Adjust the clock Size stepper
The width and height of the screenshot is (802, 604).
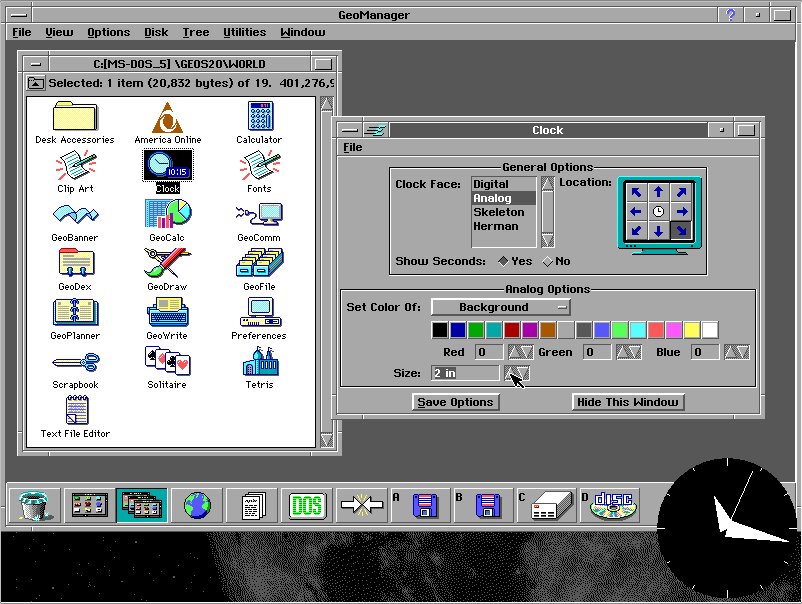click(517, 373)
